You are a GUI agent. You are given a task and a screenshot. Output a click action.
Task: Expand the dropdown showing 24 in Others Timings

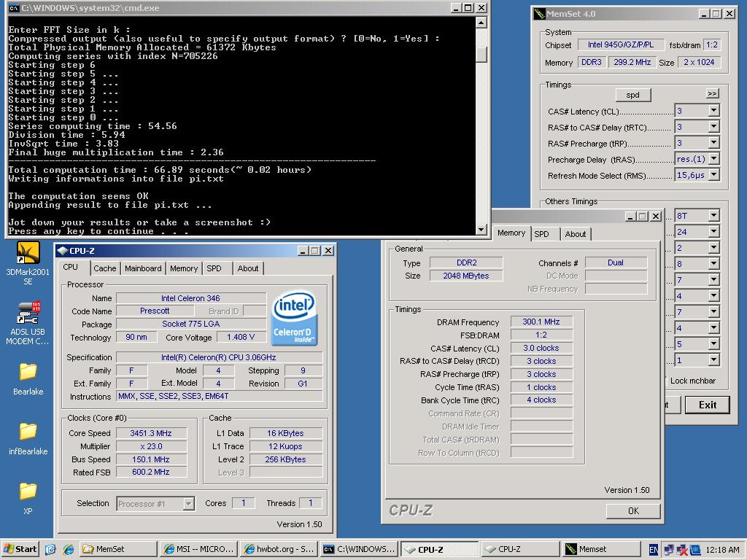coord(713,232)
